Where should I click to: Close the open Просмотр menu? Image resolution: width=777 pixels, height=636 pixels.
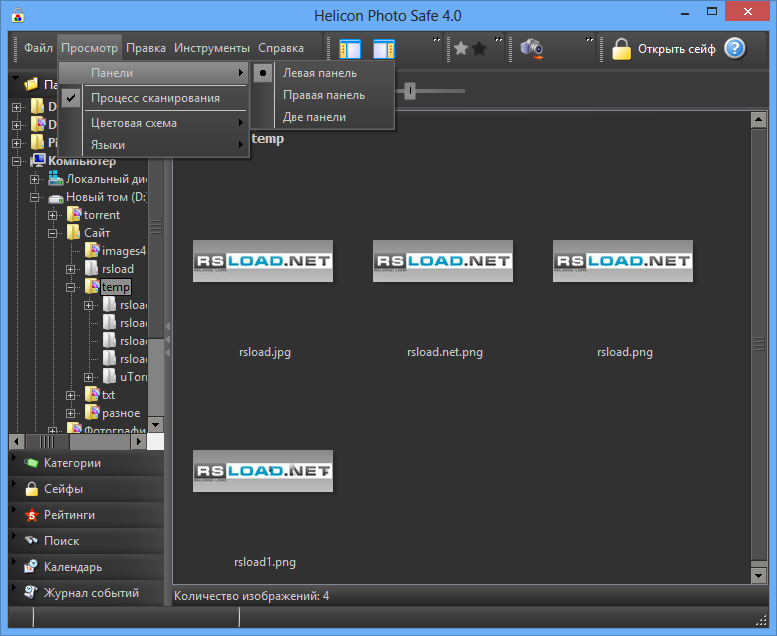89,48
